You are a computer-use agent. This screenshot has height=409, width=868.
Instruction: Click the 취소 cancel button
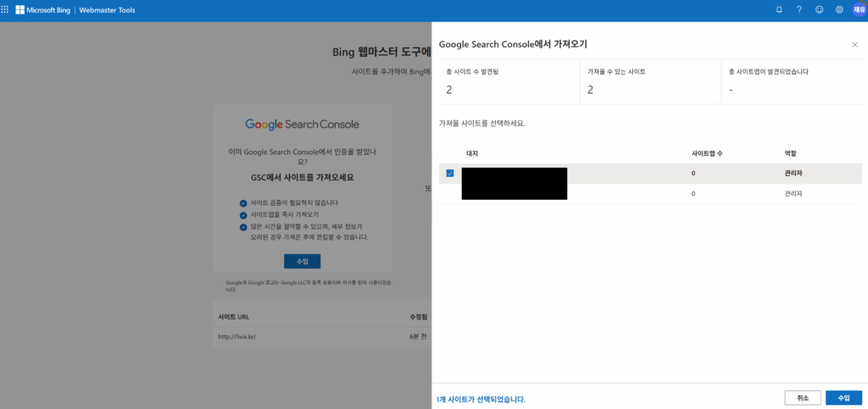(803, 398)
